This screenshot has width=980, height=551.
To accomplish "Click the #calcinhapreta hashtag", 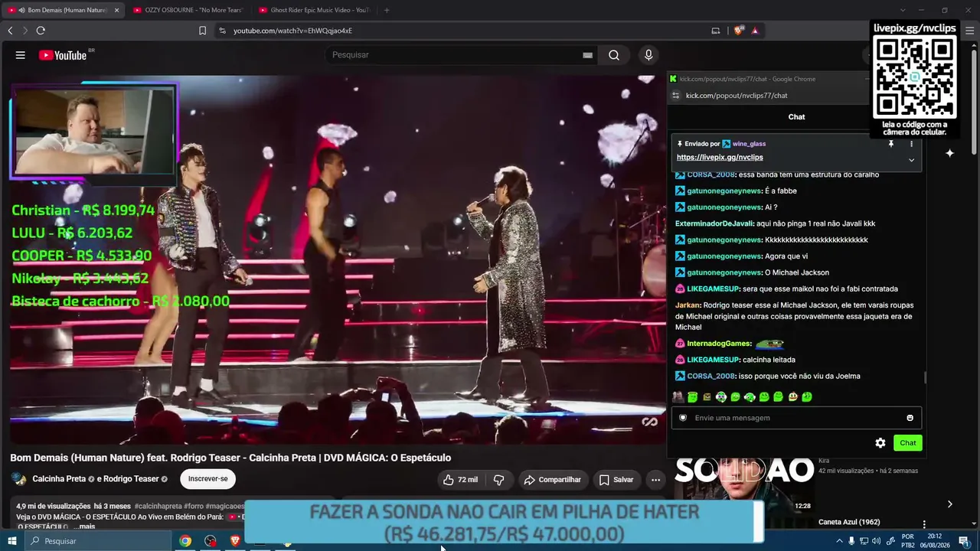I will (158, 506).
